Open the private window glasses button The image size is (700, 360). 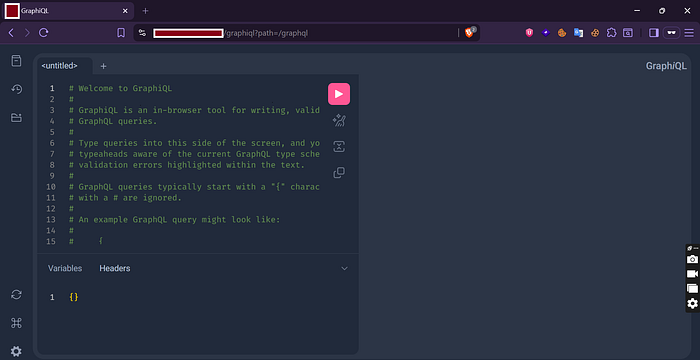(671, 33)
